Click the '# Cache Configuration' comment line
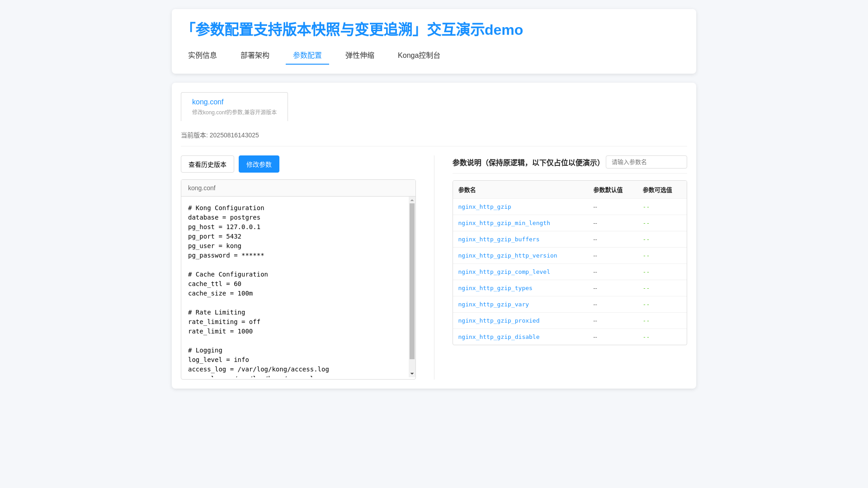Viewport: 868px width, 488px height. [228, 274]
